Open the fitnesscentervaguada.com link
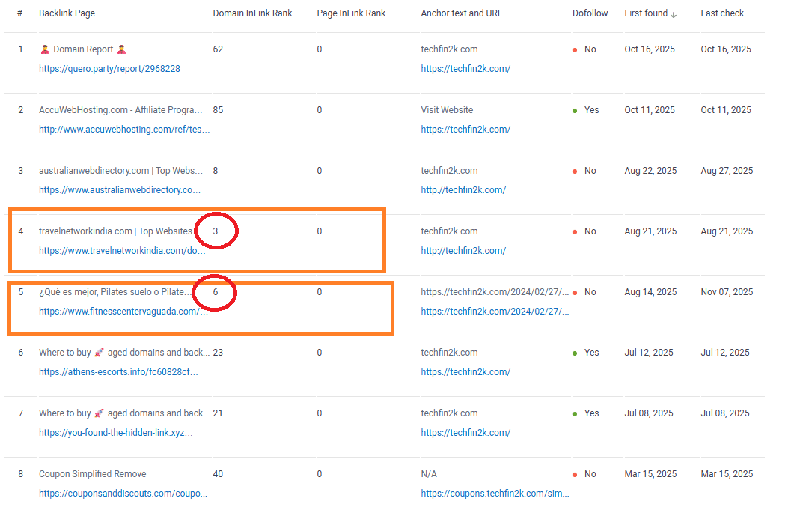 [x=123, y=312]
